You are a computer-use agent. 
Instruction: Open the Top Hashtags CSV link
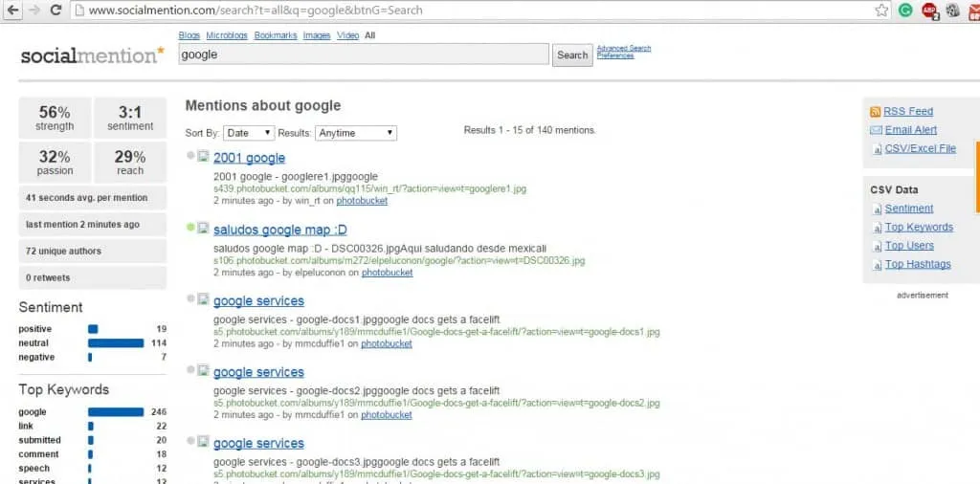tap(918, 264)
